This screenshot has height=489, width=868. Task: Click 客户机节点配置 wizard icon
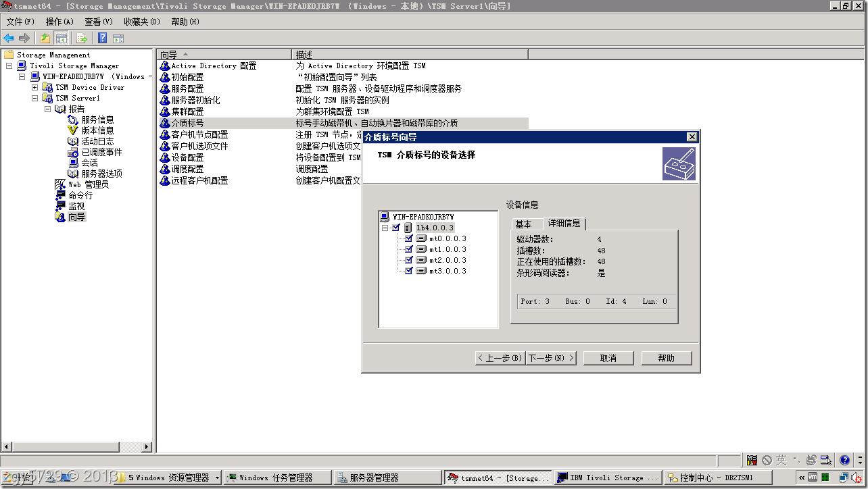point(164,134)
